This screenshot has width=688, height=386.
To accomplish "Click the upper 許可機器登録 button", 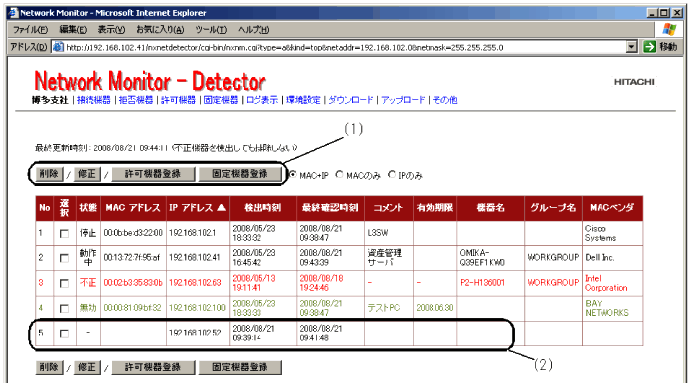I will pyautogui.click(x=153, y=174).
